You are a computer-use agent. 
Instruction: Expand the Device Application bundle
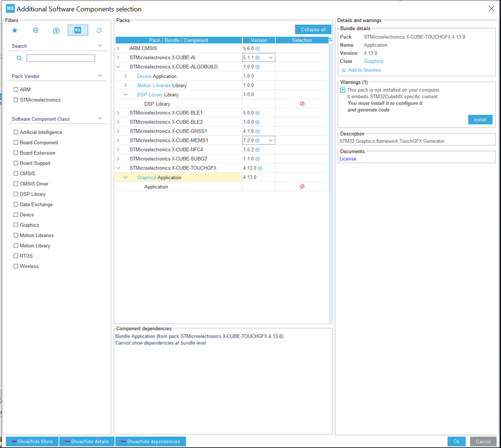pyautogui.click(x=125, y=76)
